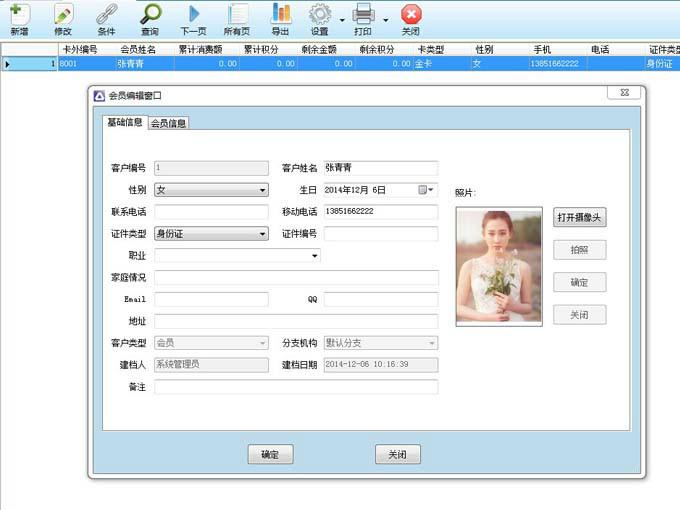Click the 卡类型 column header
The image size is (680, 510).
pyautogui.click(x=431, y=49)
